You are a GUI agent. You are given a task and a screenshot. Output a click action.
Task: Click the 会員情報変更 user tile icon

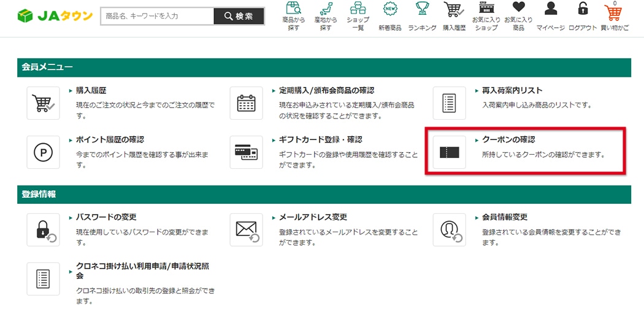(x=450, y=230)
